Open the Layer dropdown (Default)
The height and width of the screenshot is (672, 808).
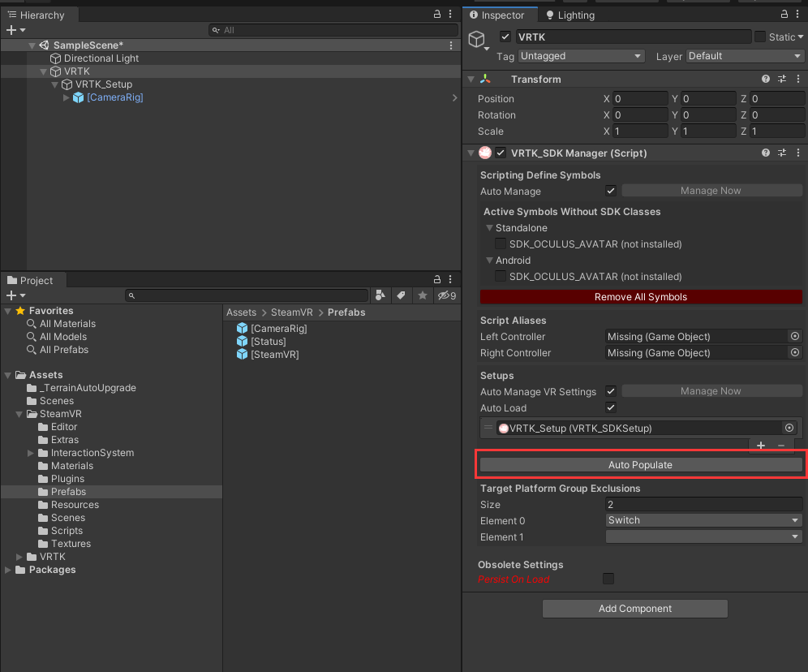[x=745, y=56]
